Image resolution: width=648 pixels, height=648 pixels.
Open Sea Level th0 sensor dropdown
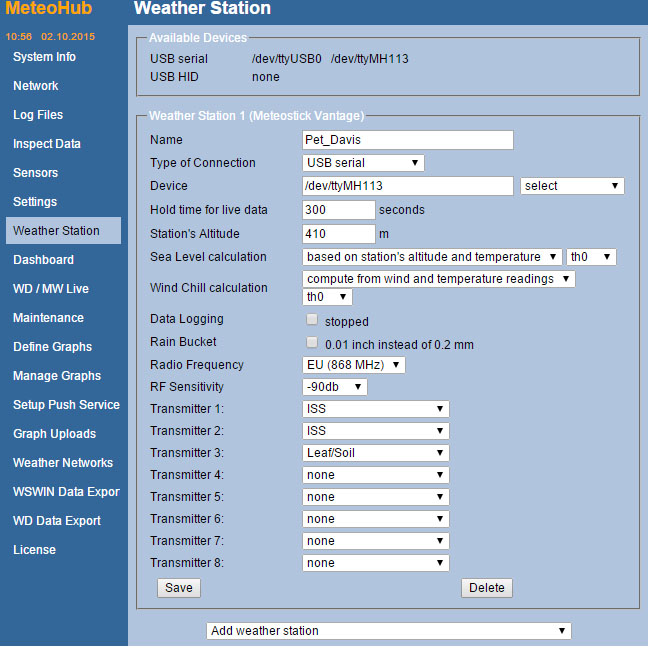(591, 257)
